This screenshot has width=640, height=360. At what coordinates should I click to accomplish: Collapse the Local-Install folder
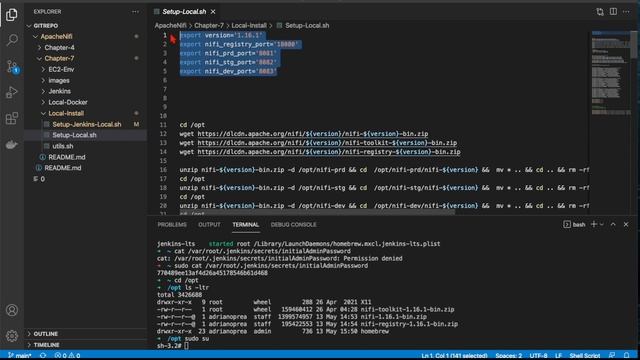(85, 113)
